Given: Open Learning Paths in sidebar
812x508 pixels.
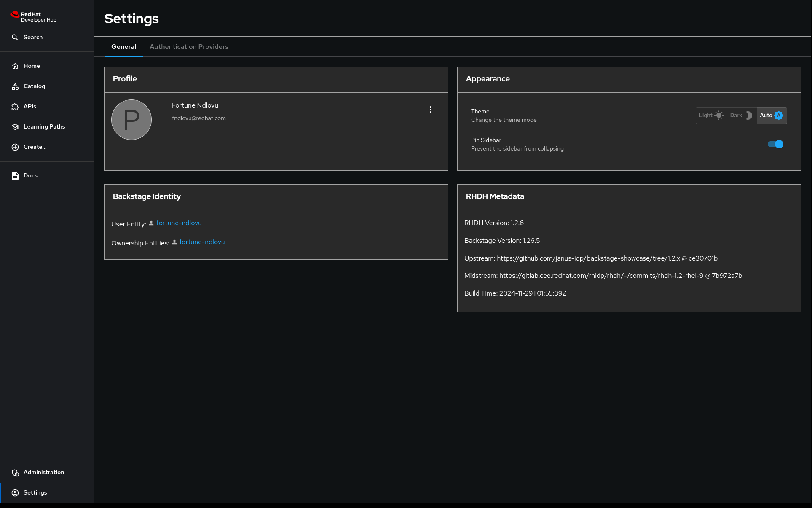Looking at the screenshot, I should coord(47,127).
